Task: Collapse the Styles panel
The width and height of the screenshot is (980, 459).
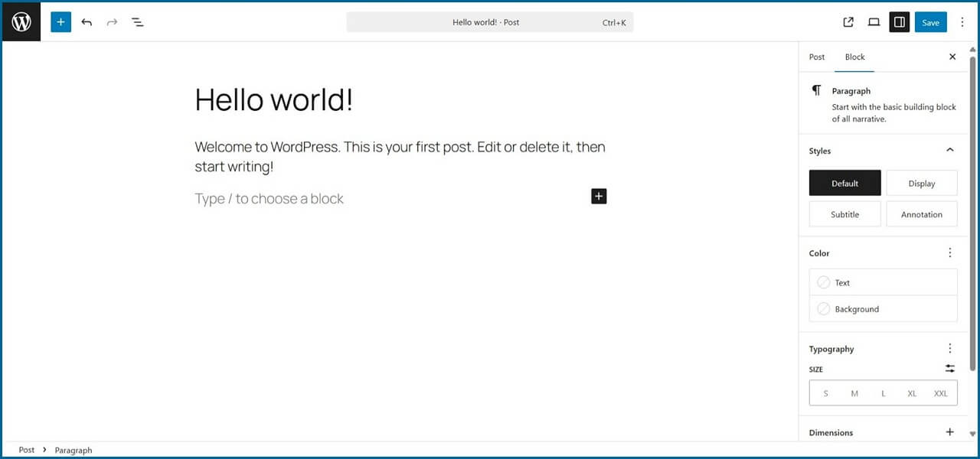Action: (950, 151)
